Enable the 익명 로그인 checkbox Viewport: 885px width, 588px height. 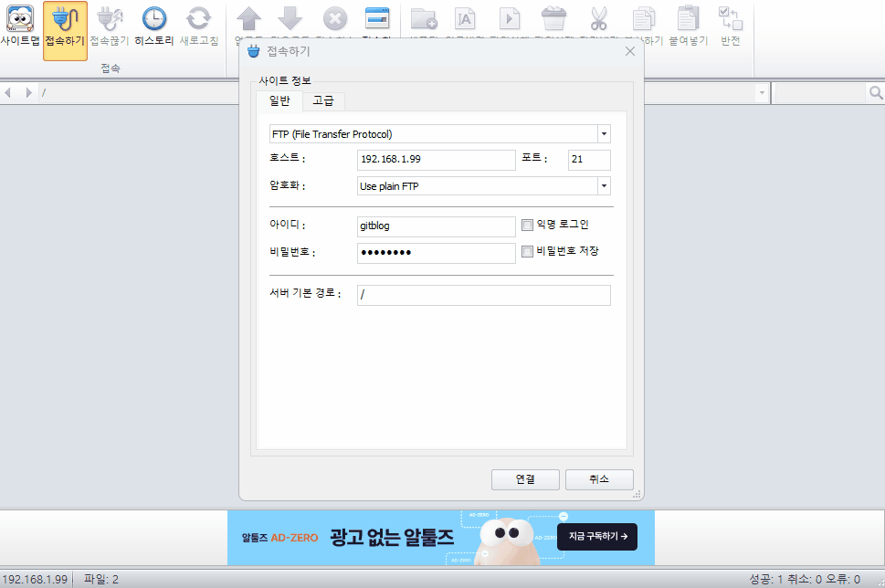point(527,226)
